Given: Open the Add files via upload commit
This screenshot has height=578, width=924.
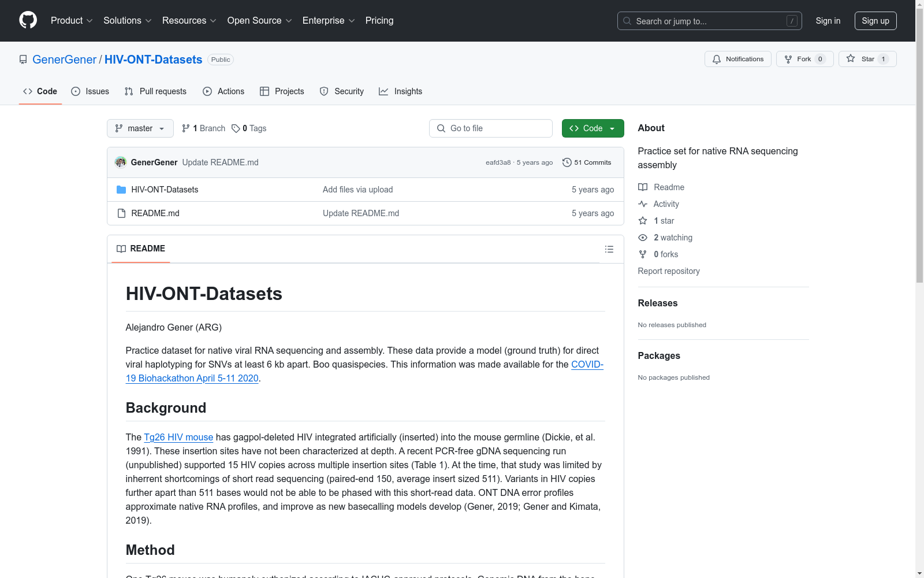Looking at the screenshot, I should click(x=357, y=190).
